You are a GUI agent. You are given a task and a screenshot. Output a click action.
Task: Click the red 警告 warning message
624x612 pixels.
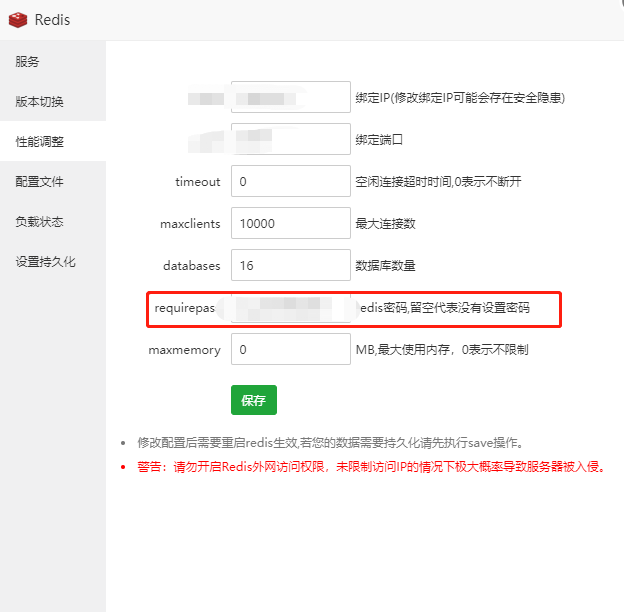[371, 467]
